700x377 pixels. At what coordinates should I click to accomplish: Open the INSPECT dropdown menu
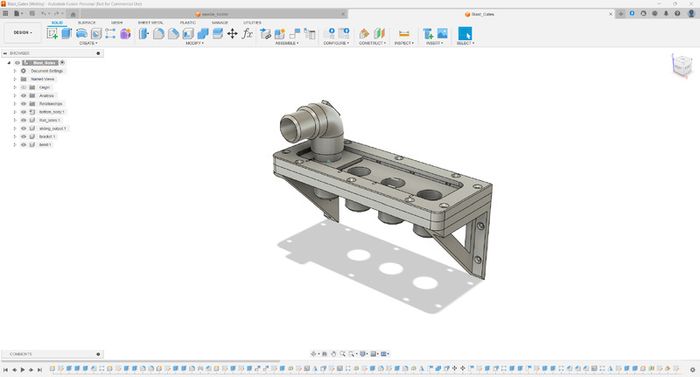coord(404,43)
